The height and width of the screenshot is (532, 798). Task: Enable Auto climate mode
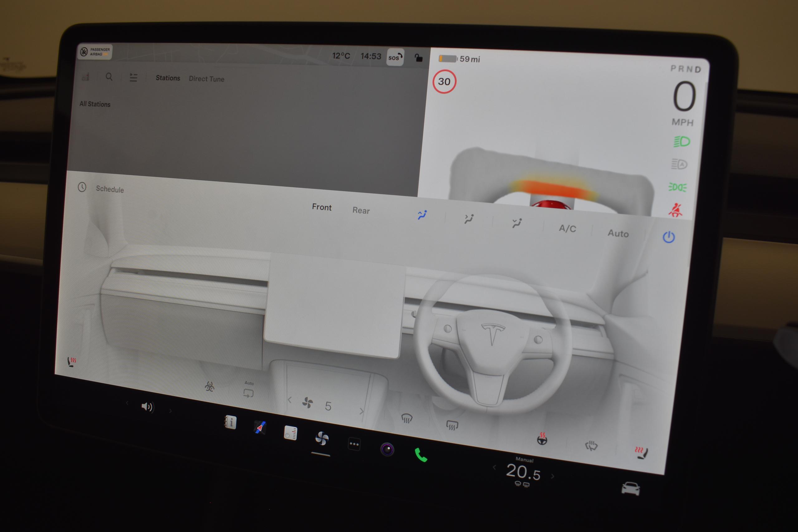618,233
